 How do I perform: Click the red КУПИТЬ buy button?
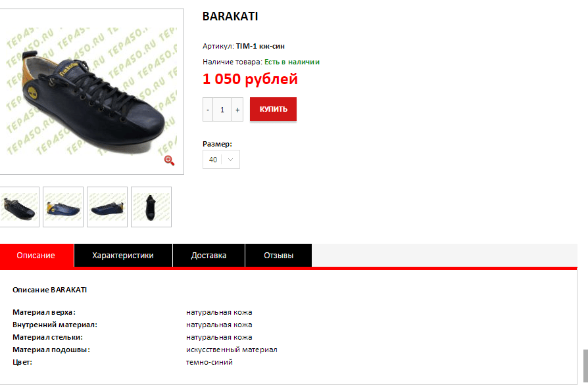273,109
